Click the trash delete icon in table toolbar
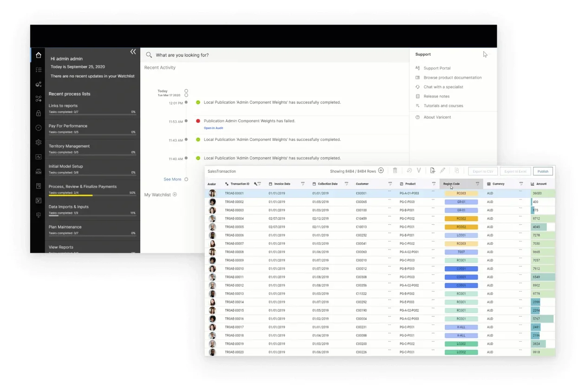The height and width of the screenshot is (392, 586). tap(395, 170)
